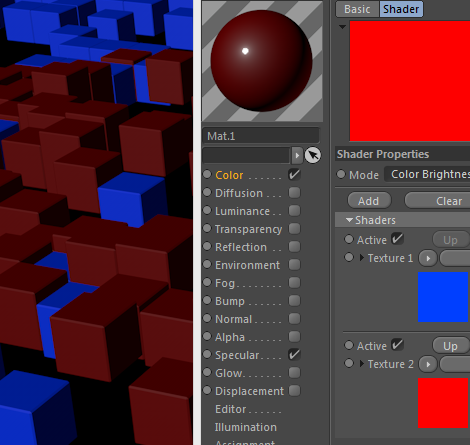Enable the Transparency channel checkbox
Screen dimensions: 470x445
coord(294,229)
